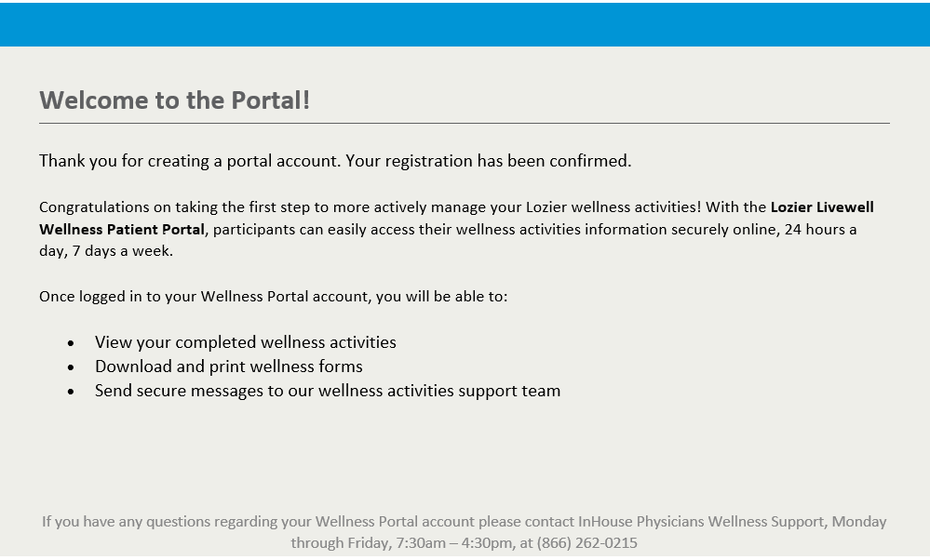Click the Once logged in sentence
The width and height of the screenshot is (930, 560).
(x=274, y=297)
